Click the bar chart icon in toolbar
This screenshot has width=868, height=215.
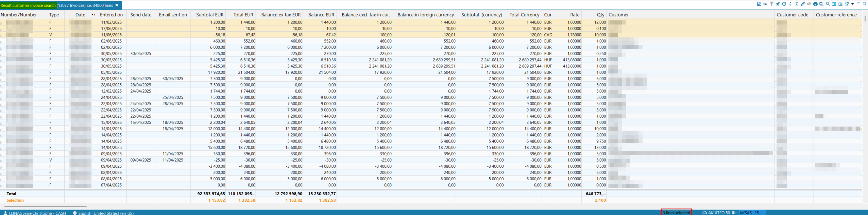765,4
